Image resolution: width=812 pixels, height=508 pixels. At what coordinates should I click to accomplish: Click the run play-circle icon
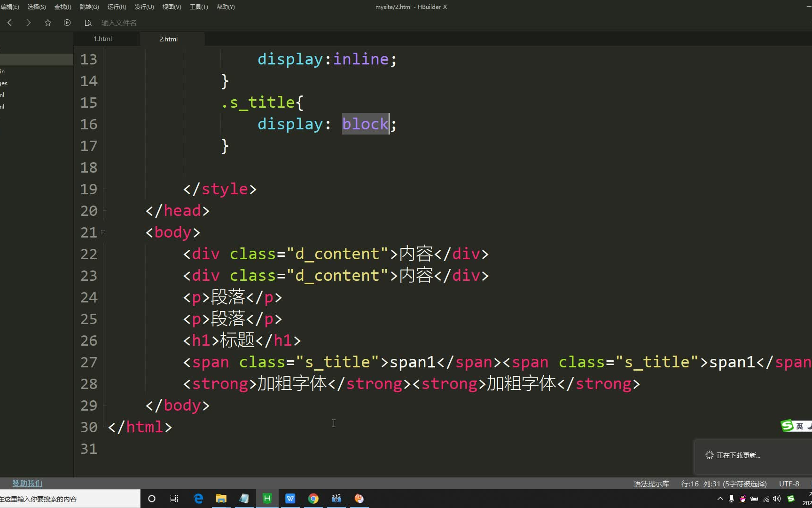click(67, 23)
